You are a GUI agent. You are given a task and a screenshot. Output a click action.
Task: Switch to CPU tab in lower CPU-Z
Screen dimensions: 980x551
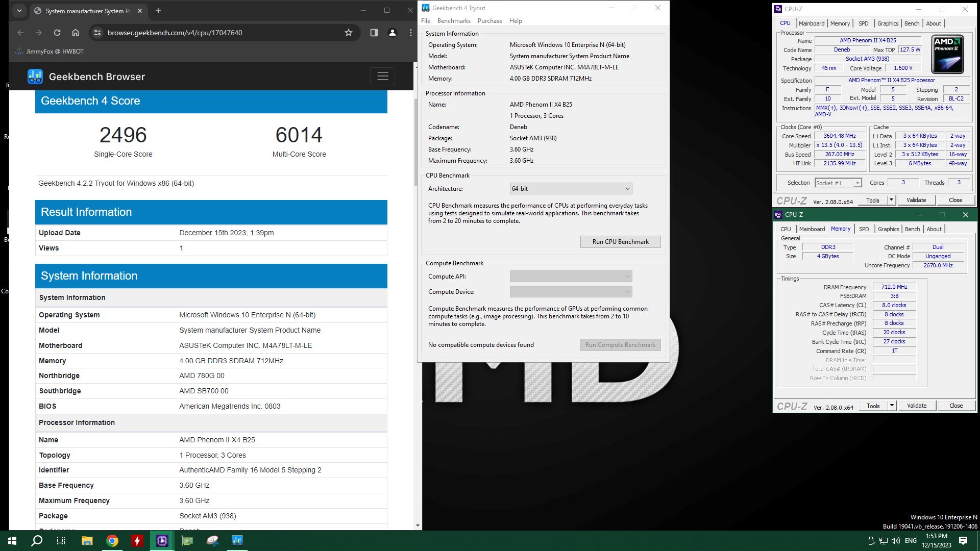click(x=786, y=229)
